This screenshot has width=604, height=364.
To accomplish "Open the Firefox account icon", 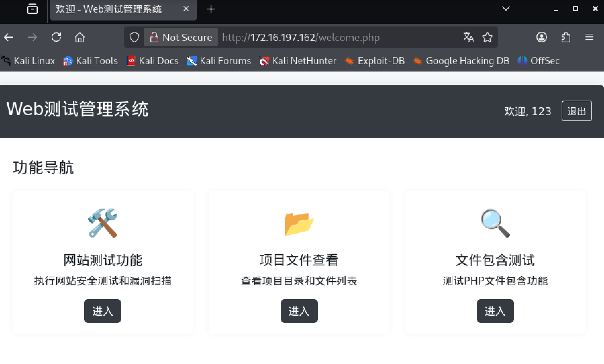I will [541, 37].
